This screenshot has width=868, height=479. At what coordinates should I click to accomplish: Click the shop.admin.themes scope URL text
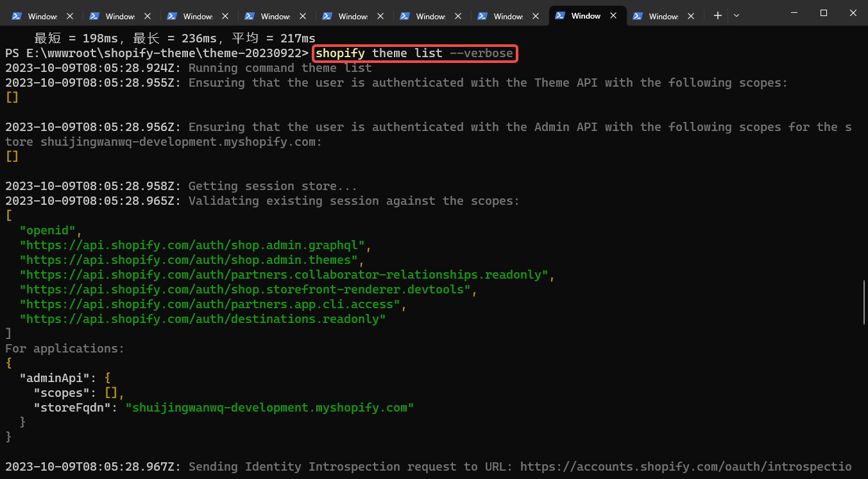189,260
